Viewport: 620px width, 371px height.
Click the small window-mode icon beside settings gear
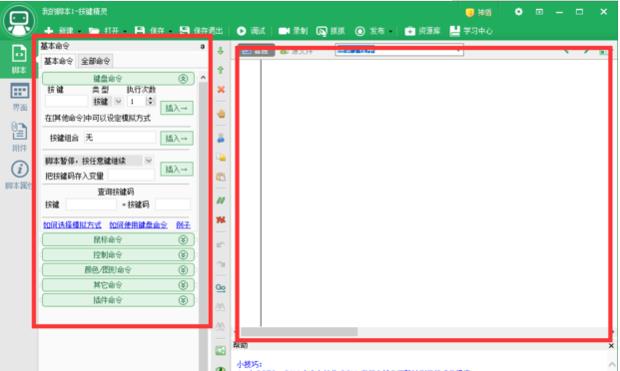539,12
